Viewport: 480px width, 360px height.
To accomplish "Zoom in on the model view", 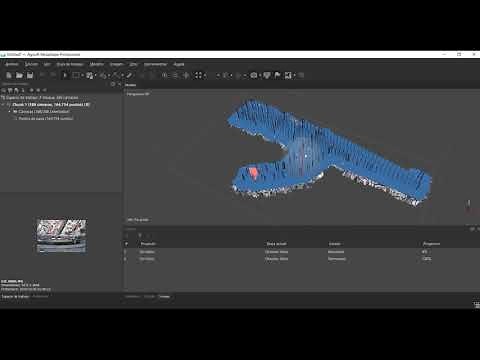I will point(165,75).
